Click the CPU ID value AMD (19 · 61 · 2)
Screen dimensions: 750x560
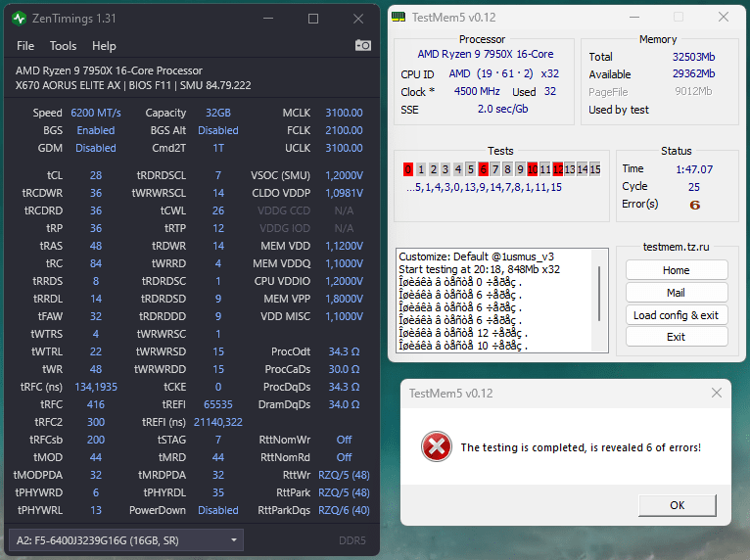(491, 73)
